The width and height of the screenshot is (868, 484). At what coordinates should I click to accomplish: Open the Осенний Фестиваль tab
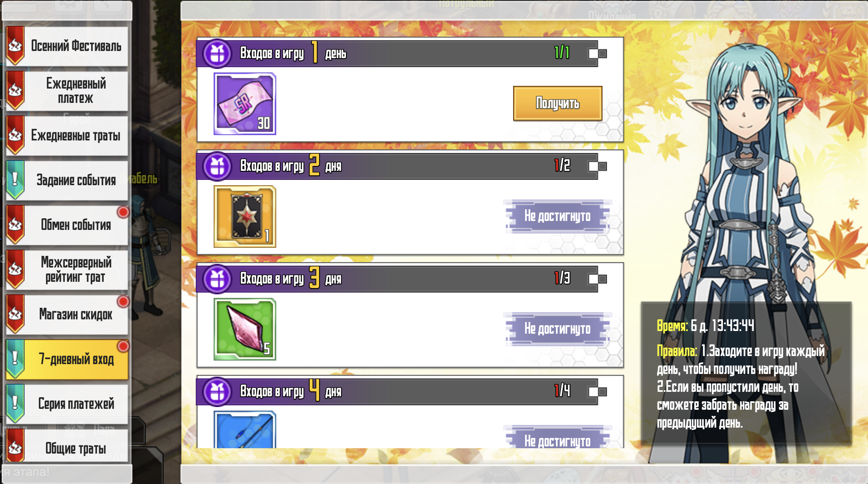[x=67, y=46]
